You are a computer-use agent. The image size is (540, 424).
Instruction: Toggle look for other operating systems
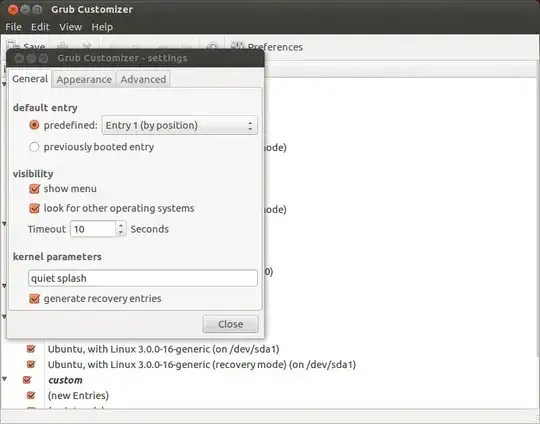34,208
